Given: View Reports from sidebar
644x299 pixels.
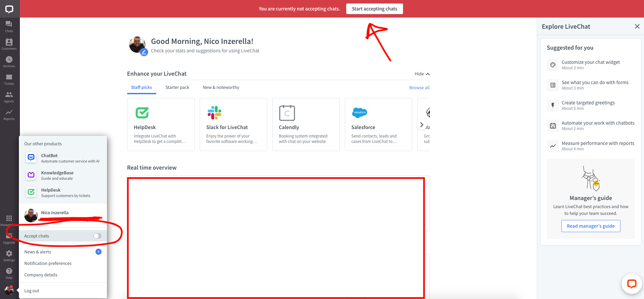Looking at the screenshot, I should (x=9, y=114).
